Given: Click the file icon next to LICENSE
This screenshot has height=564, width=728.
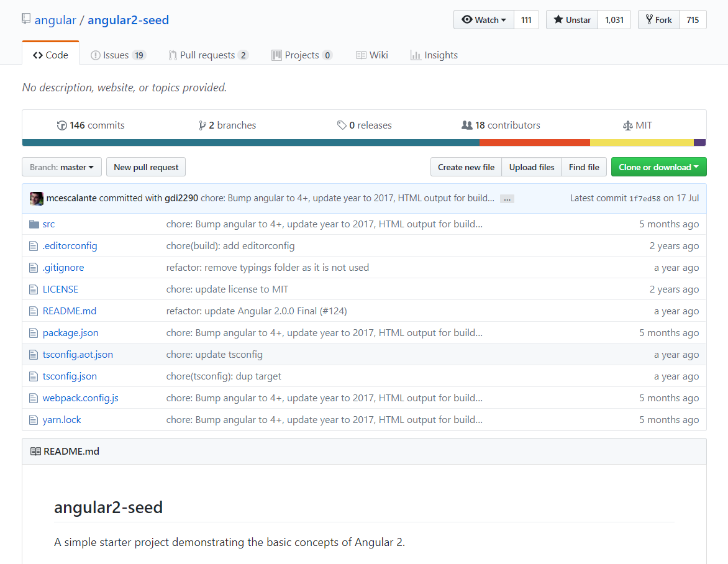Looking at the screenshot, I should click(x=34, y=289).
